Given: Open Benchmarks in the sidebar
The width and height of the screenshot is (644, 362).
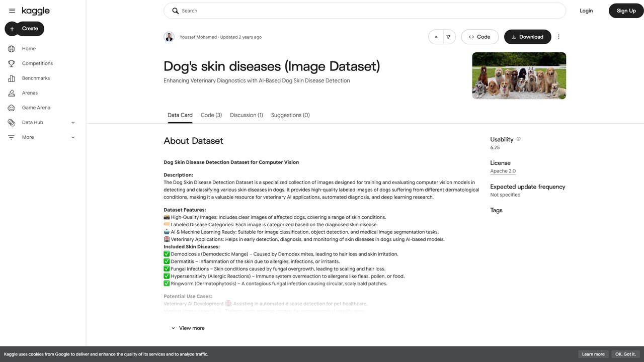Looking at the screenshot, I should click(36, 78).
